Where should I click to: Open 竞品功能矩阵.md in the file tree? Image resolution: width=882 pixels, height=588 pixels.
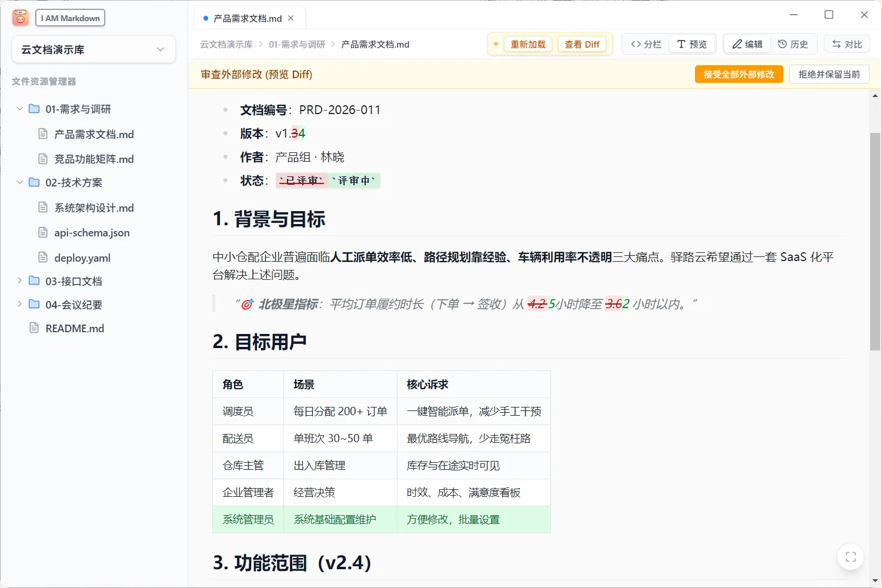tap(94, 159)
